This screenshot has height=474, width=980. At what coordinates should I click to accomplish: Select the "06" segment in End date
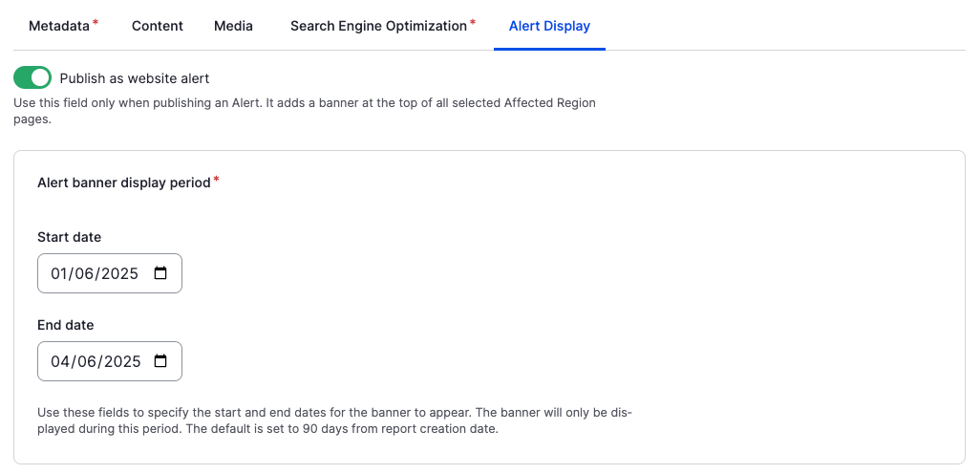(84, 361)
